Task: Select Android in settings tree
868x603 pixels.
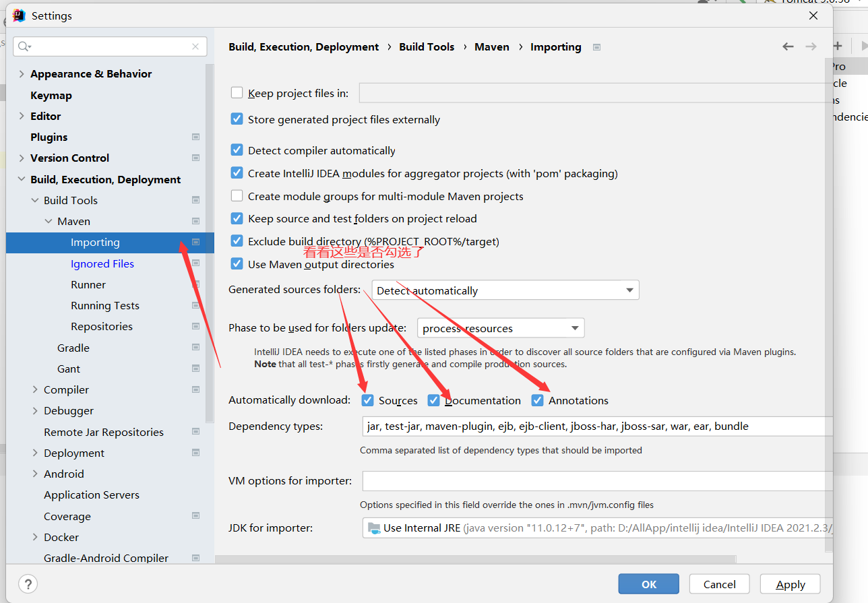Action: point(64,474)
